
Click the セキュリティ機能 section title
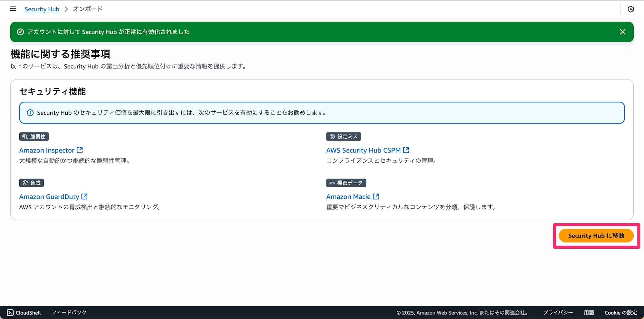pos(52,92)
